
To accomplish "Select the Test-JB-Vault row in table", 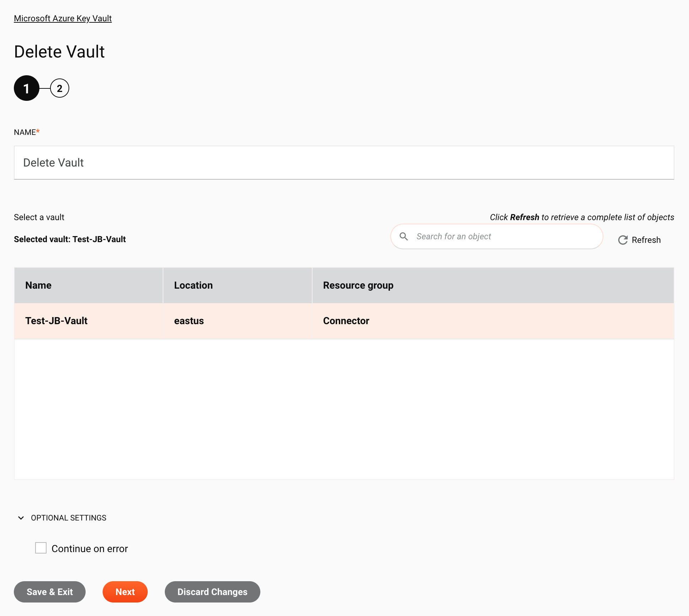I will pyautogui.click(x=344, y=321).
